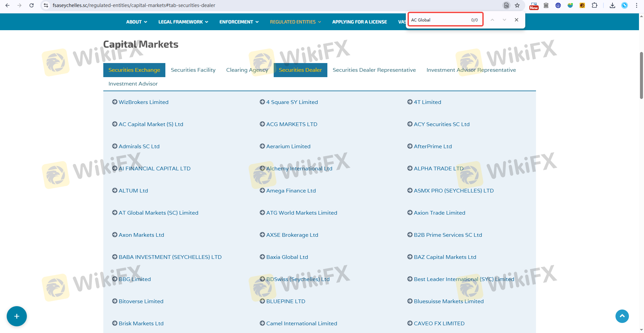Open the browser extensions puzzle icon
Image resolution: width=644 pixels, height=333 pixels.
coord(594,5)
